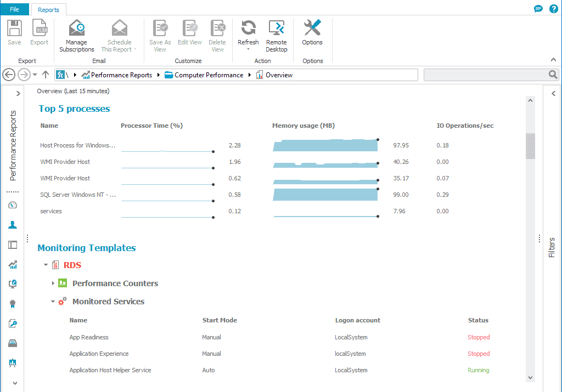Expand the Performance Reports side panel
The width and height of the screenshot is (562, 392).
[18, 94]
